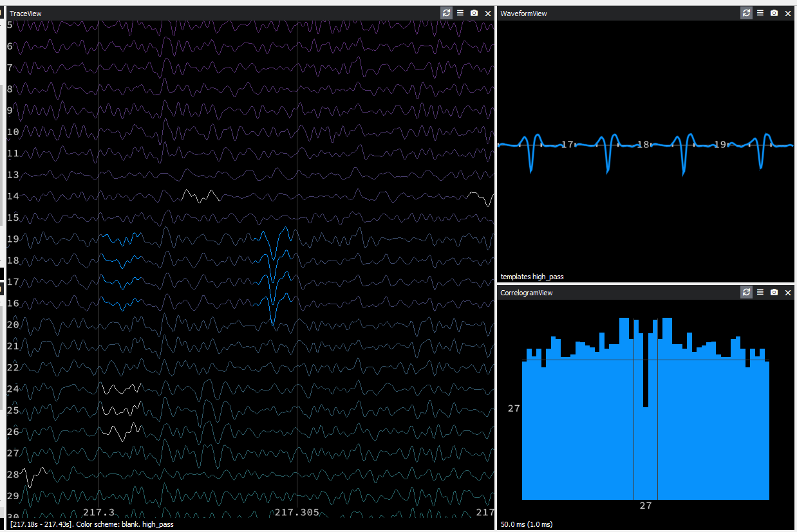This screenshot has width=797, height=532.
Task: Click channel label 26 in TraceView
Action: [13, 431]
